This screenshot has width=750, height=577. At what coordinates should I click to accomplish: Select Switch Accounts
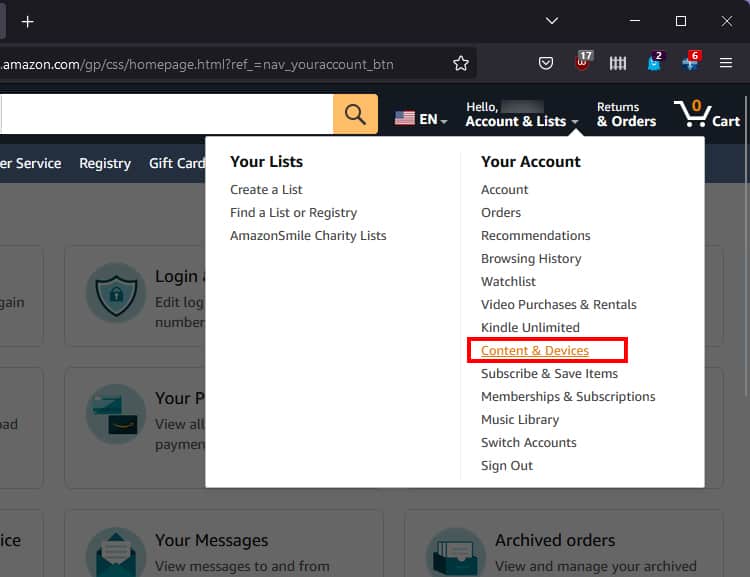529,442
